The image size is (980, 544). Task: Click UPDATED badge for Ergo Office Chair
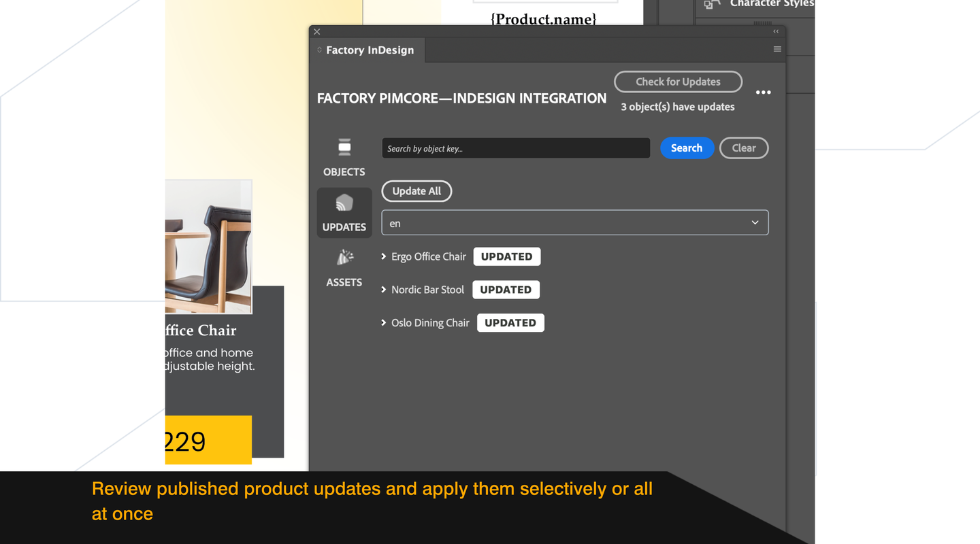point(507,256)
